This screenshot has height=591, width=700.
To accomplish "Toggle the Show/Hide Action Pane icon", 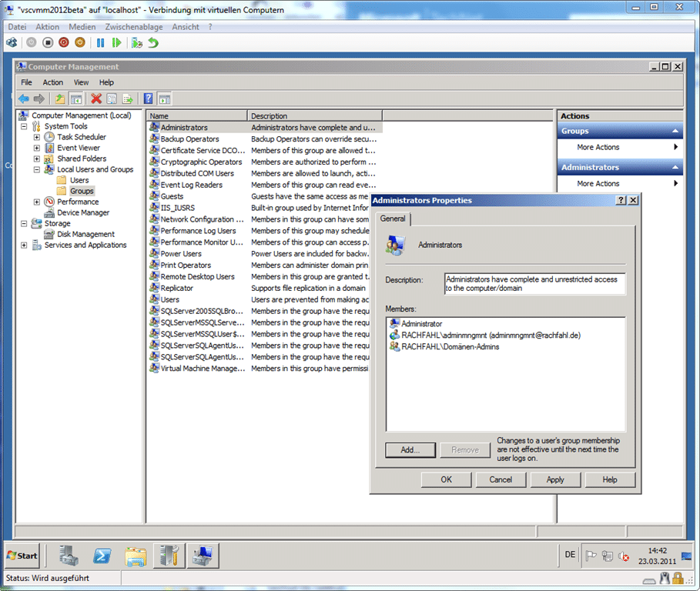I will point(164,98).
